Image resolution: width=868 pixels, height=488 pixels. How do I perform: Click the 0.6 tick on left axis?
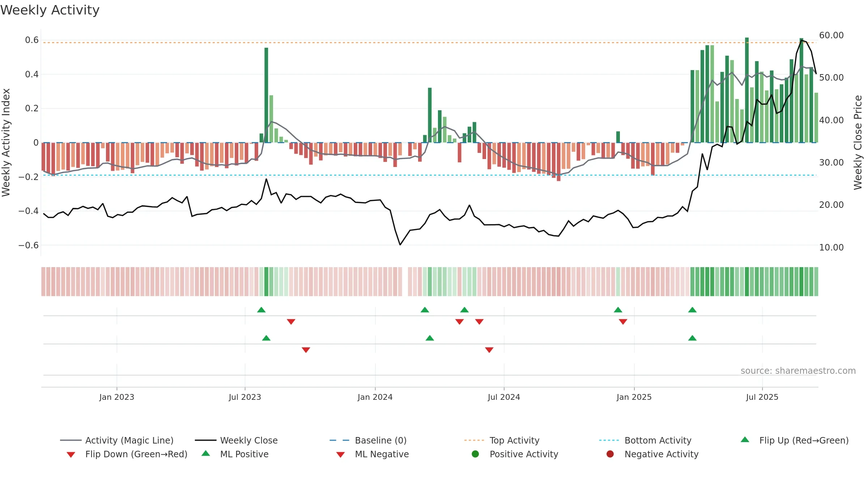coord(32,40)
